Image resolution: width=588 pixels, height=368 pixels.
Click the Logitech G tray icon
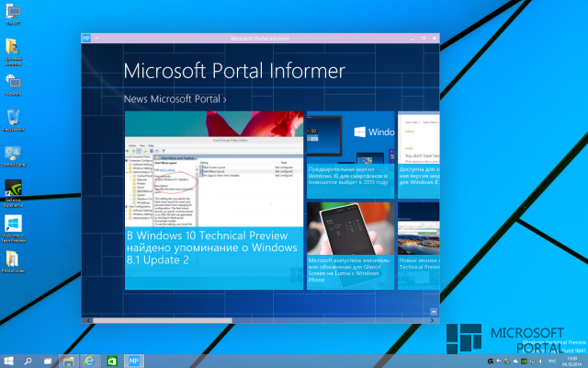pos(491,362)
